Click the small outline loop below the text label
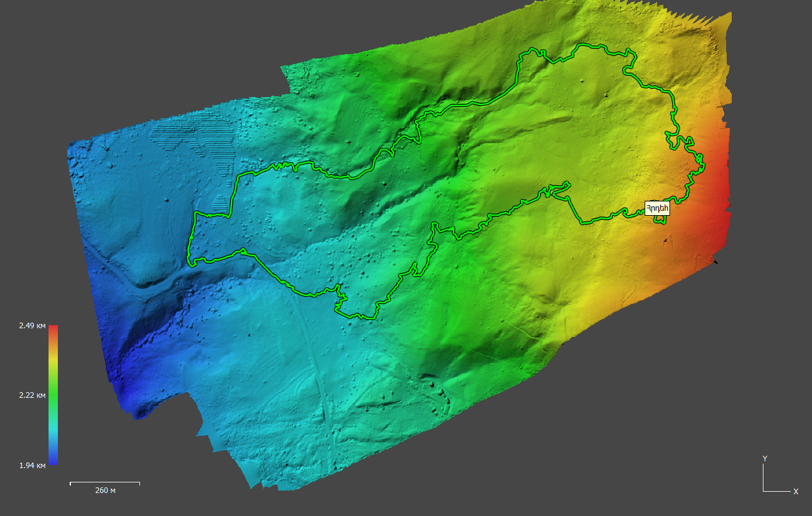 [659, 219]
